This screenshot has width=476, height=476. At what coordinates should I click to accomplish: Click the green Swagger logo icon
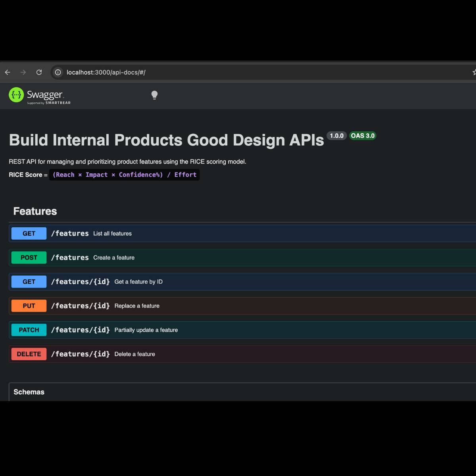point(16,95)
